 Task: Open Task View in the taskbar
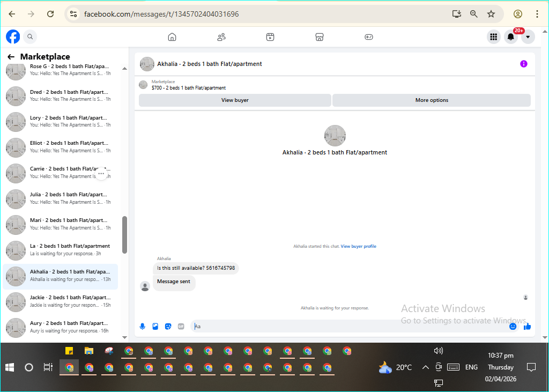(x=48, y=367)
